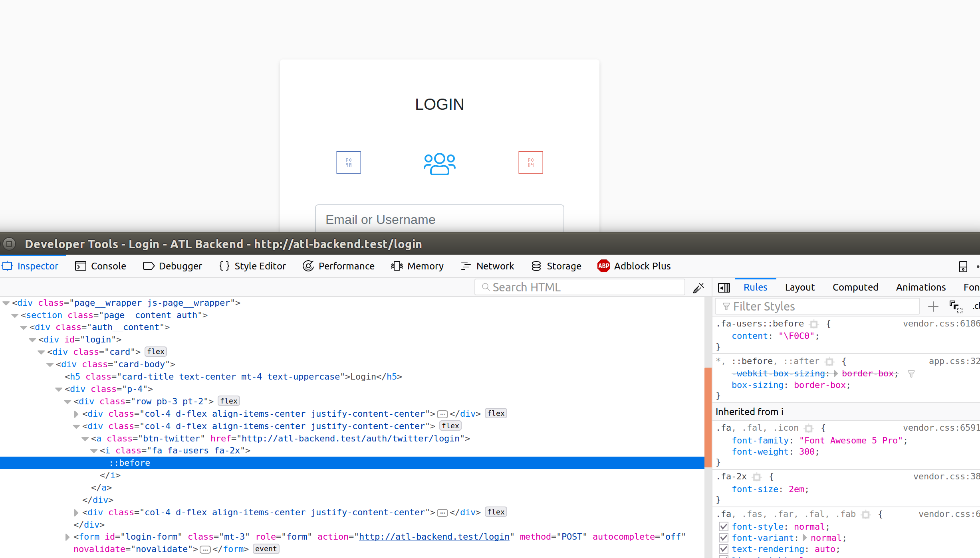Click the Search HTML input field
This screenshot has width=980, height=558.
point(579,287)
